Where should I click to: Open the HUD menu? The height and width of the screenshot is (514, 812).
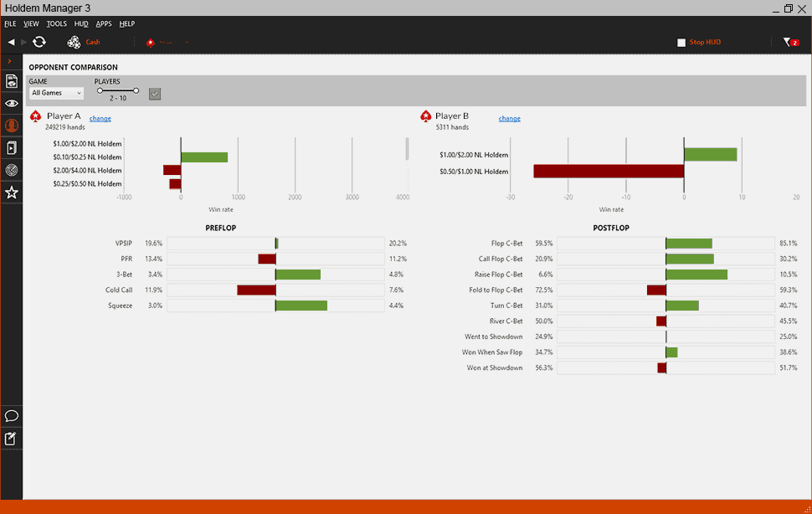[81, 23]
